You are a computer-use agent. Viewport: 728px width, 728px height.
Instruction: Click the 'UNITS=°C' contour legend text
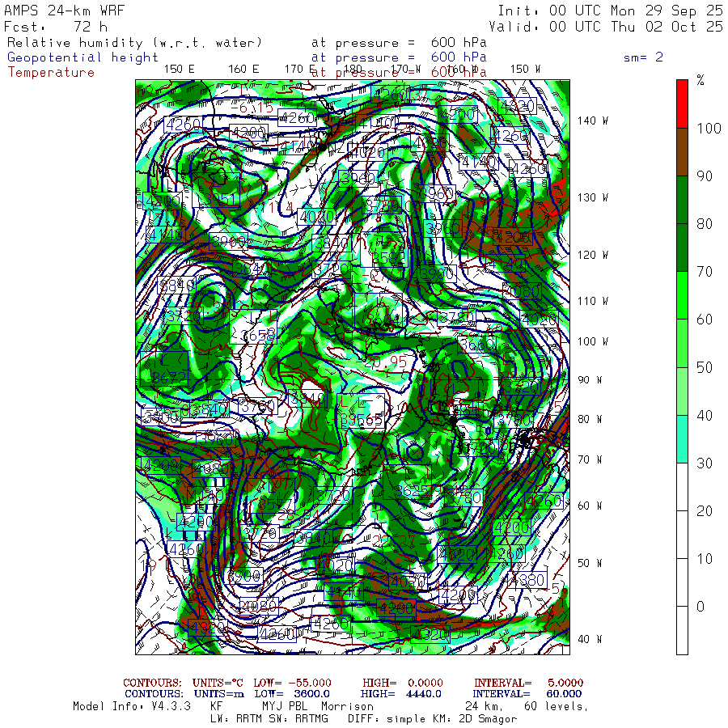click(x=218, y=683)
